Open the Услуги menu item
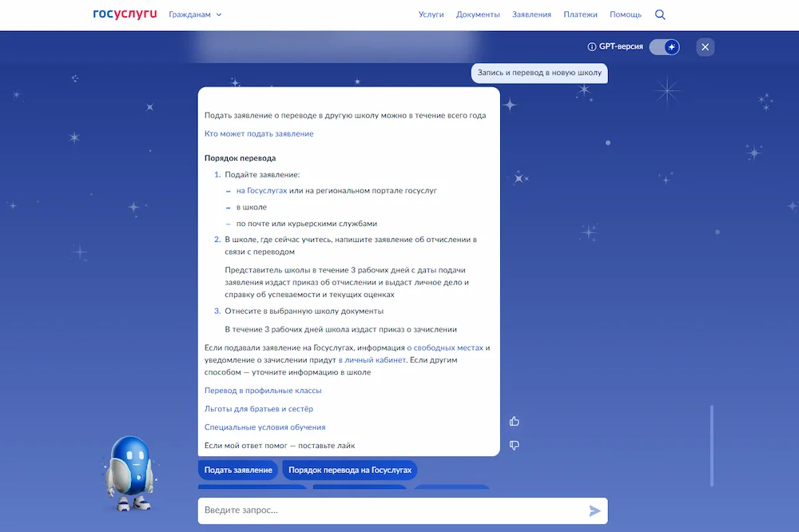799x532 pixels. [x=431, y=14]
